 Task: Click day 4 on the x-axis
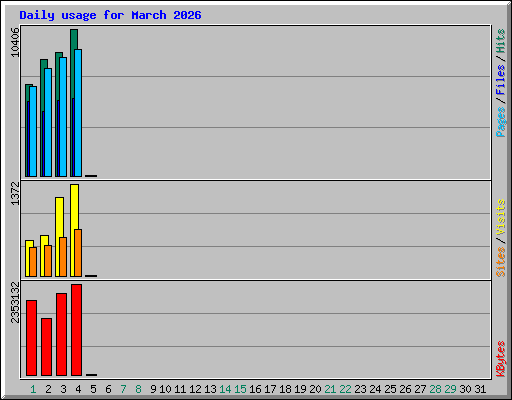pyautogui.click(x=78, y=389)
